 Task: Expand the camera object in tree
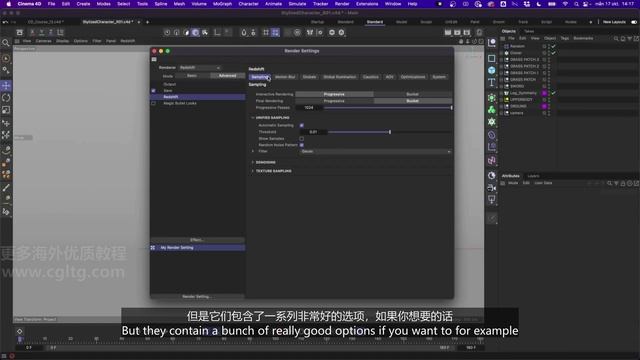pyautogui.click(x=502, y=113)
